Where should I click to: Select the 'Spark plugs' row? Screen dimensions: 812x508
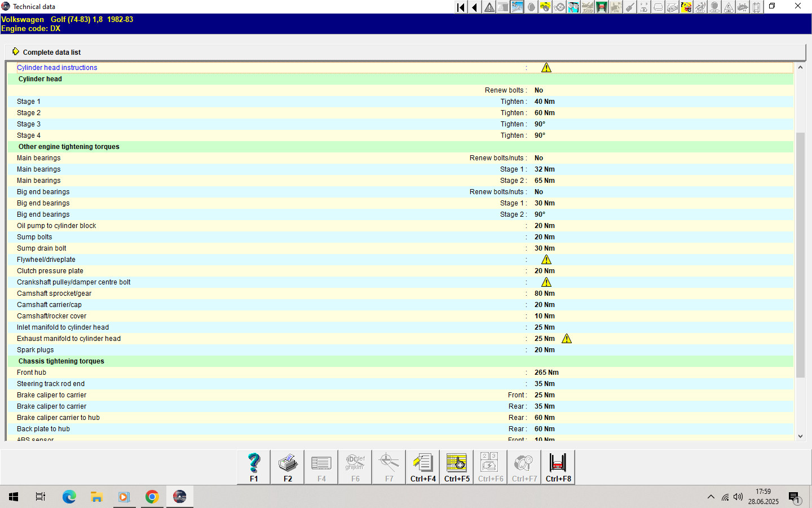[400, 350]
